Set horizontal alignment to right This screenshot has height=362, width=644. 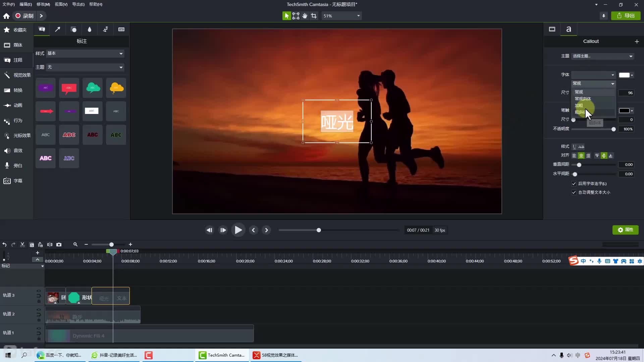pyautogui.click(x=588, y=156)
